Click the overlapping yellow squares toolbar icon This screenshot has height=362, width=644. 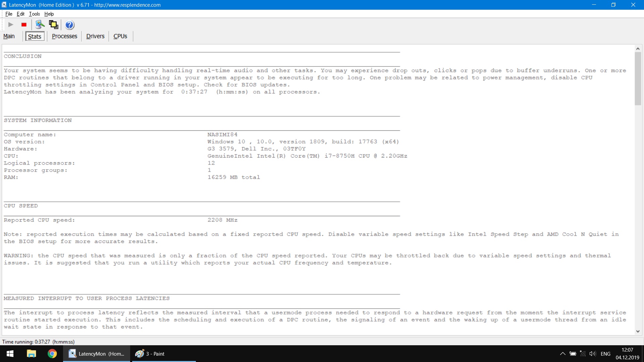tap(54, 25)
